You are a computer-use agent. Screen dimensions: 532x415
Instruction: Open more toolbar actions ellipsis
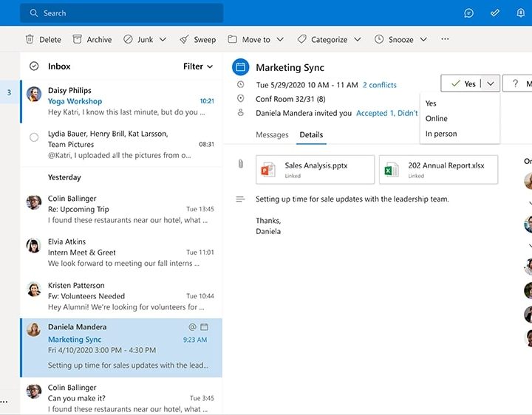click(445, 39)
